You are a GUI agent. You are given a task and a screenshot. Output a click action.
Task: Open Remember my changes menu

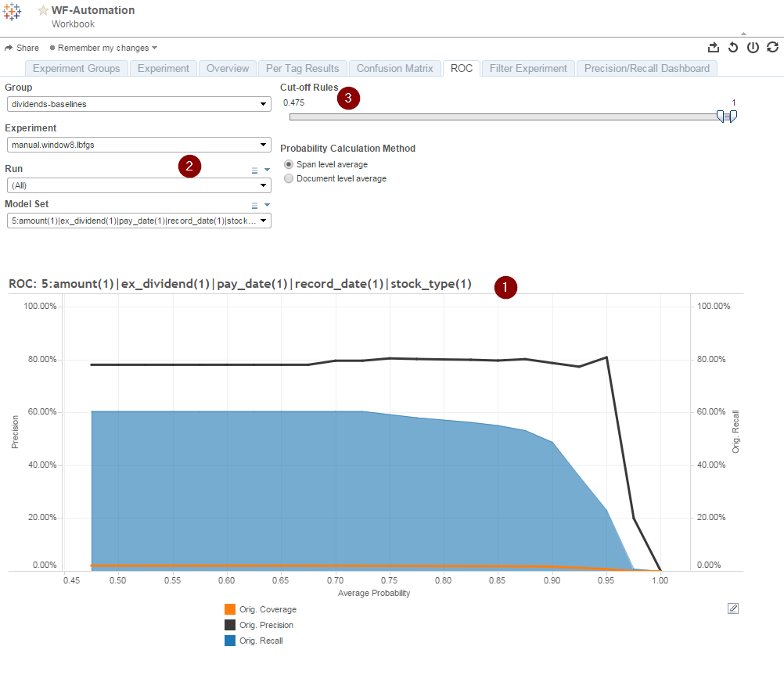click(103, 48)
